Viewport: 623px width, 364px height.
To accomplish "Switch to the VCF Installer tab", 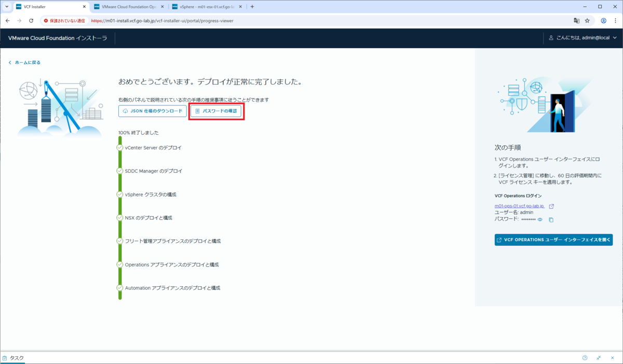I will (x=49, y=7).
